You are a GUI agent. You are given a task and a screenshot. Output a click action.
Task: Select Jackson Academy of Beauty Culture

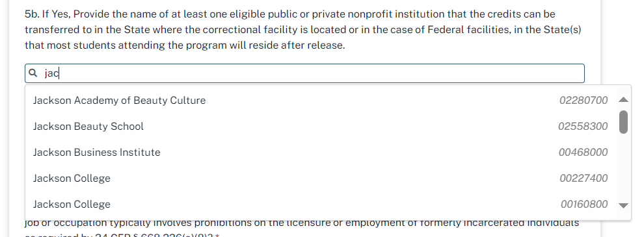click(320, 101)
